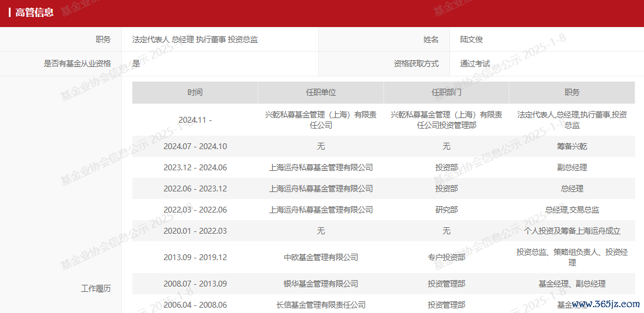This screenshot has width=644, height=313.
Task: Click the 任职部门 column header
Action: coord(446,92)
